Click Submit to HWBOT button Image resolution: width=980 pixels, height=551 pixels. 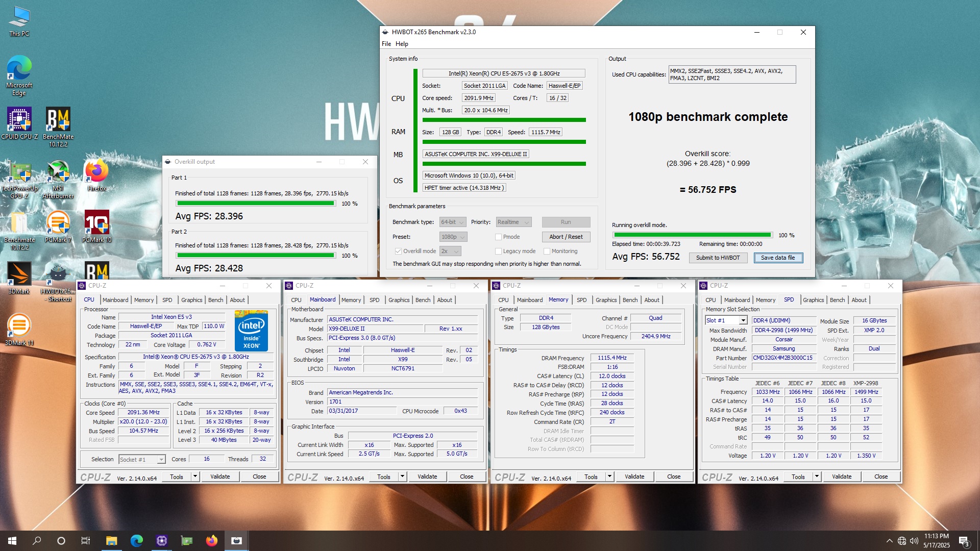pos(718,258)
